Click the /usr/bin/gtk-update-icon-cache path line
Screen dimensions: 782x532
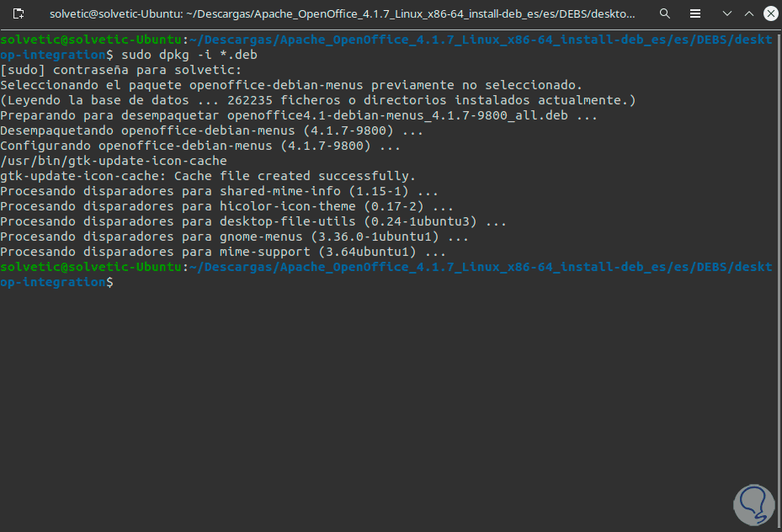click(114, 161)
